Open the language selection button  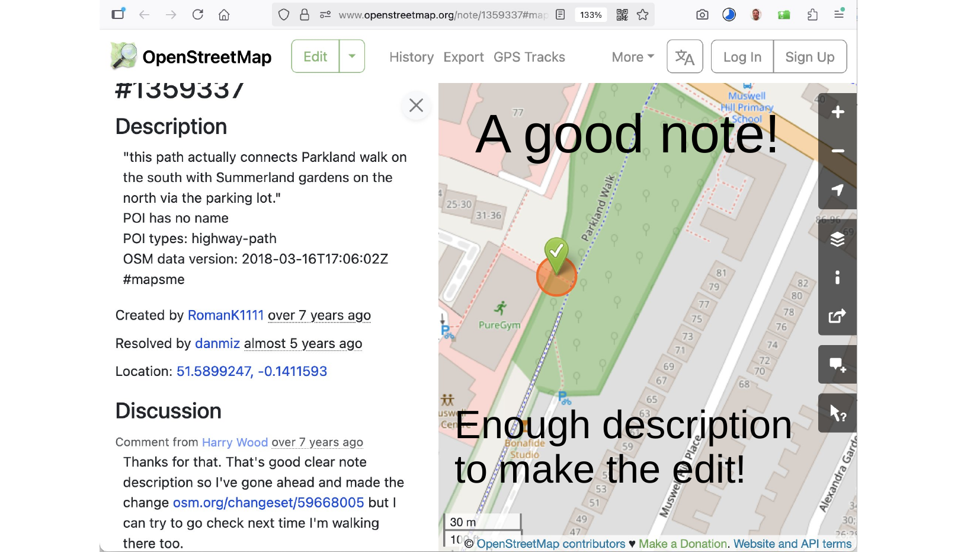pos(684,57)
